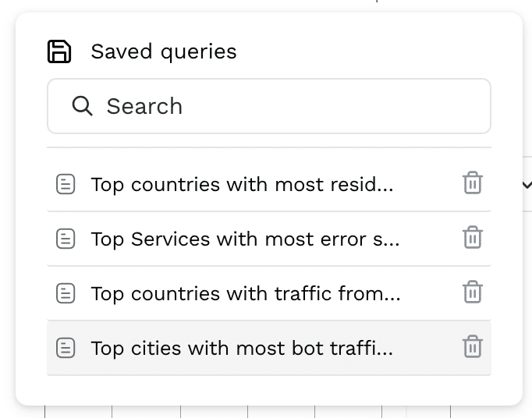
Task: Click the Saved queries floppy disk icon
Action: [59, 51]
